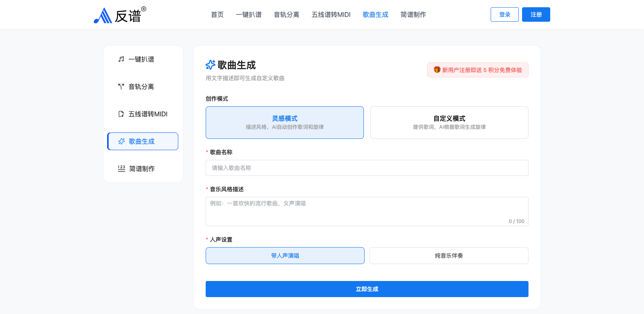Click the gift icon in promo banner

pos(437,70)
